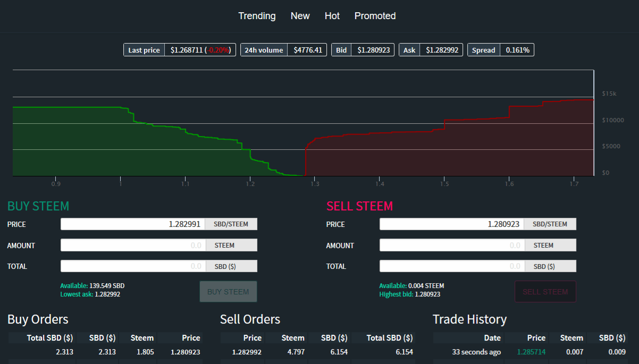Click the green BUY STEEM button
The height and width of the screenshot is (364, 639).
pos(228,292)
